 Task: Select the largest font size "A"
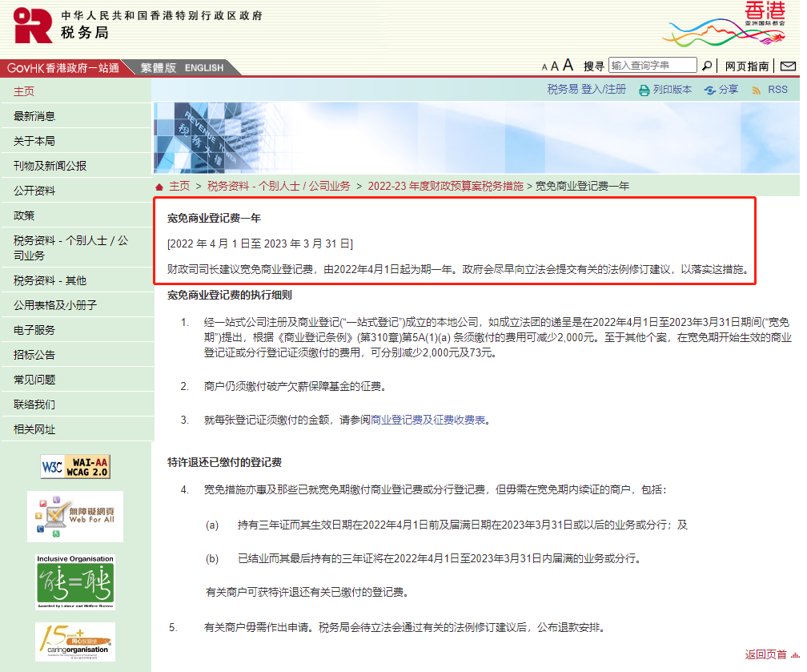pos(568,65)
